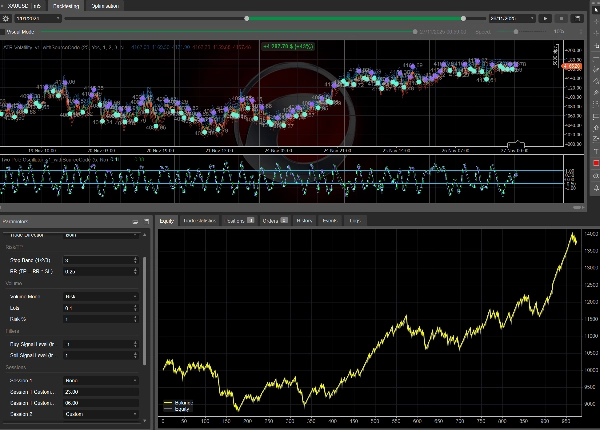Open the Trade Statistics tab
Screen dimensions: 600x430
coord(199,221)
